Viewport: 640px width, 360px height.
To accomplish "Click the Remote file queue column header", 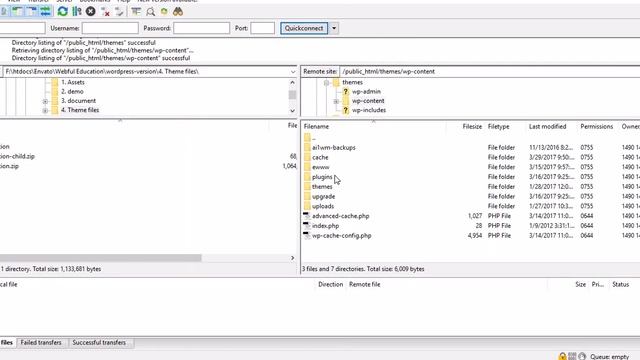I will (x=364, y=284).
